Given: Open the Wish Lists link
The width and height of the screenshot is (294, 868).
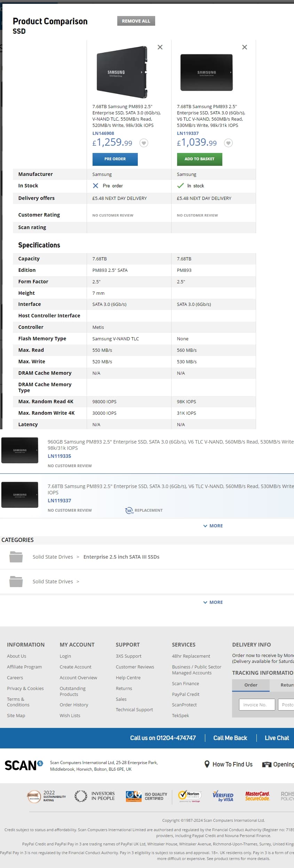Looking at the screenshot, I should tap(70, 715).
